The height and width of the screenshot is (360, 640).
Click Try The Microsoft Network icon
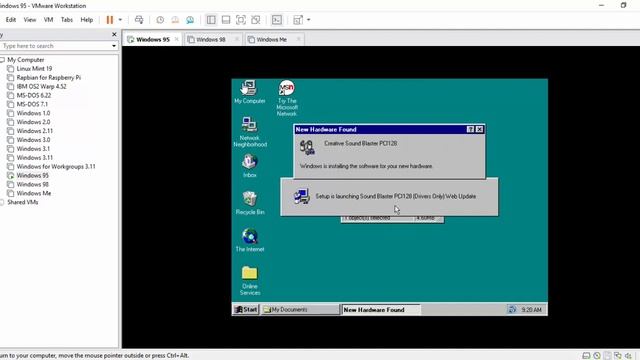click(x=287, y=98)
